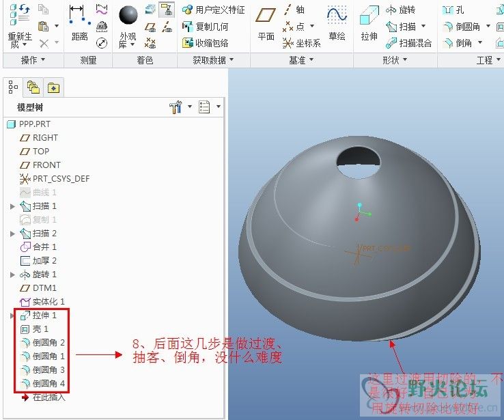Click the diameter measure icon
504x420 pixels.
[102, 43]
